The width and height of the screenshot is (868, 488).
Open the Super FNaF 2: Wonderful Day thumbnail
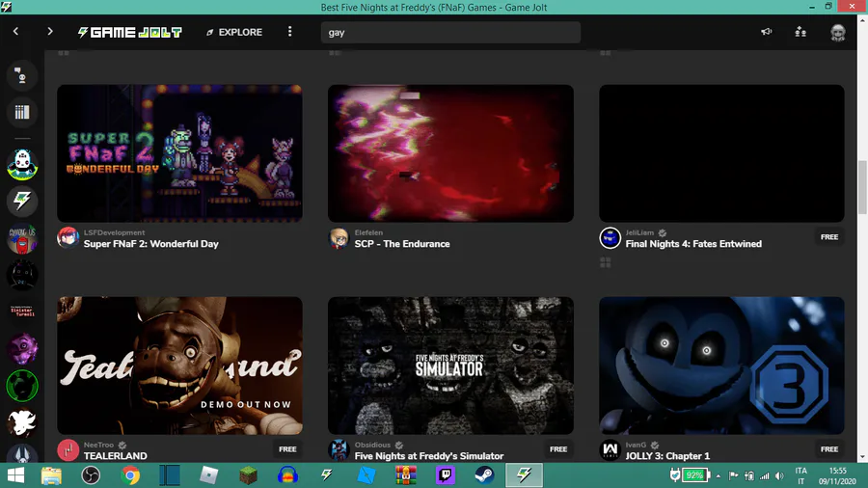(x=179, y=153)
